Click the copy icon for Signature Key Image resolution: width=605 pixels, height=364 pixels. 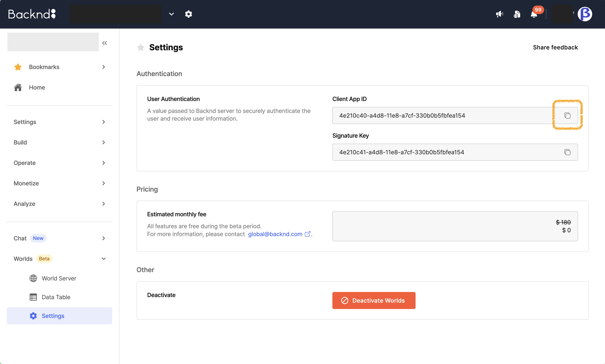(567, 152)
